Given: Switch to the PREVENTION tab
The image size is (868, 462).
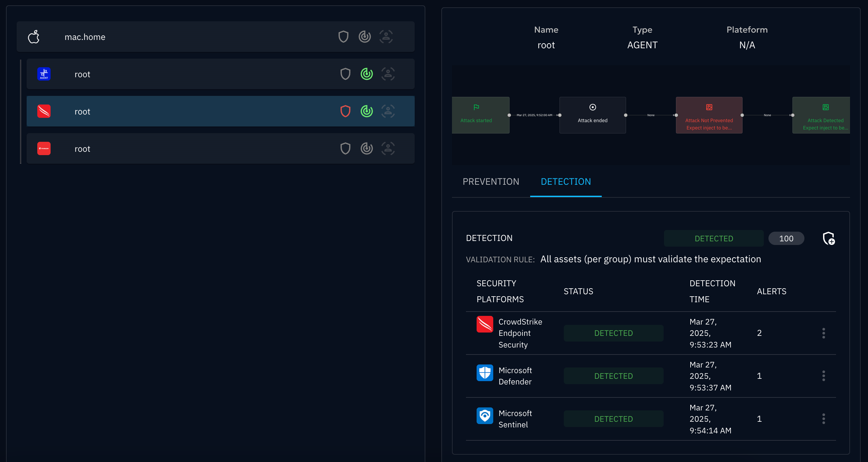Looking at the screenshot, I should tap(491, 182).
